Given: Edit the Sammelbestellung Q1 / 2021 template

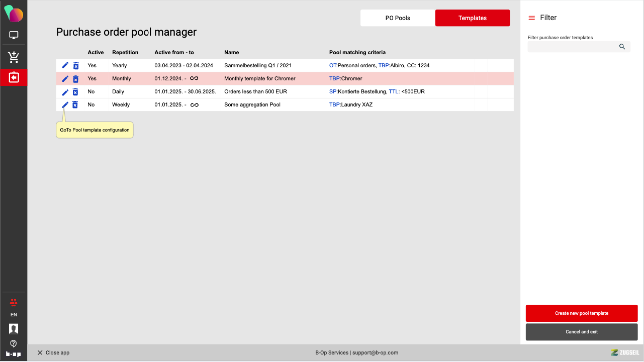Looking at the screenshot, I should pyautogui.click(x=65, y=65).
